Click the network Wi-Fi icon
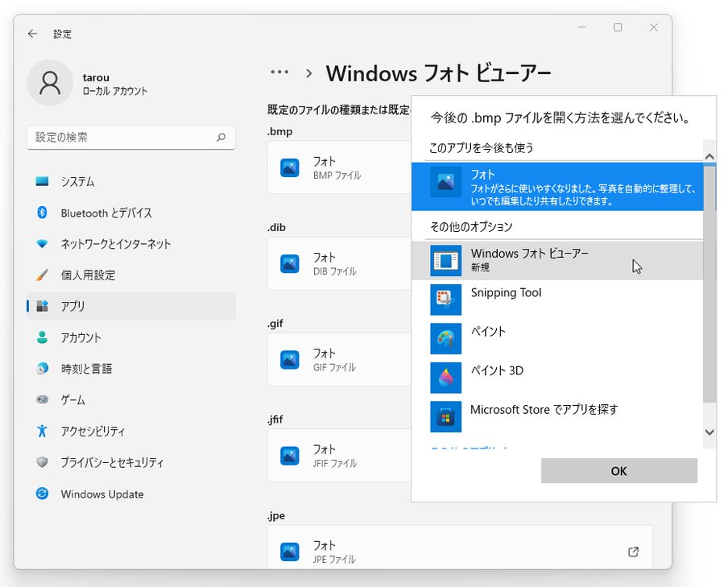 (42, 244)
